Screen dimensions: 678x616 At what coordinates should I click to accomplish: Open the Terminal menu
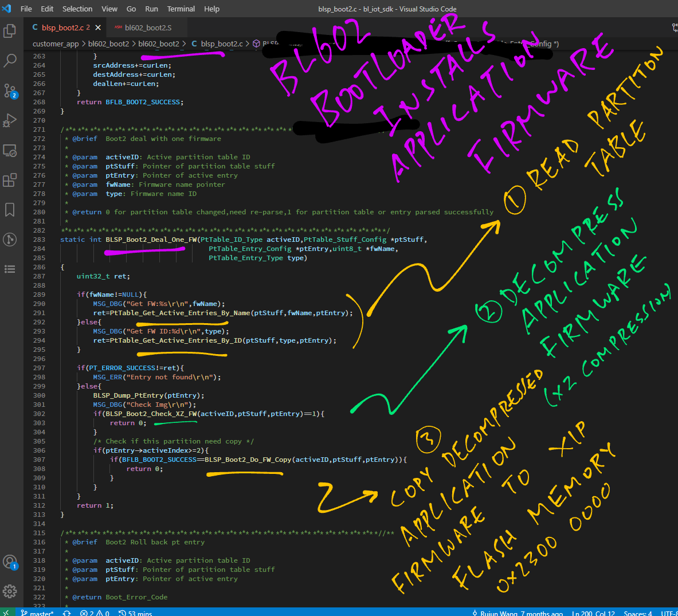point(181,9)
